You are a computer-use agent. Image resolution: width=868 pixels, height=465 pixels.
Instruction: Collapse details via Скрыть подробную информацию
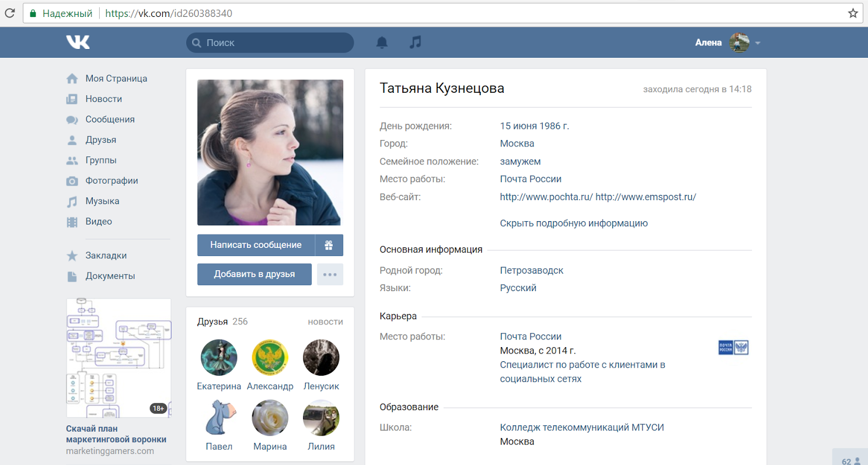point(573,223)
